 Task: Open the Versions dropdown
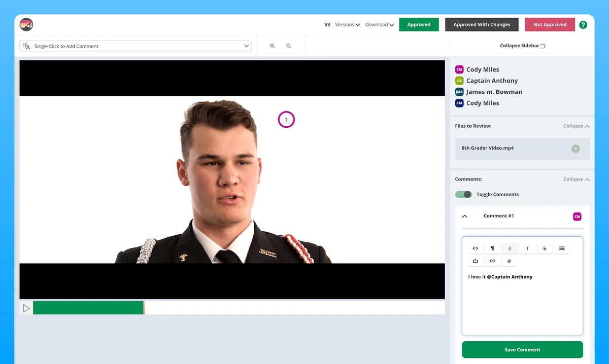348,24
